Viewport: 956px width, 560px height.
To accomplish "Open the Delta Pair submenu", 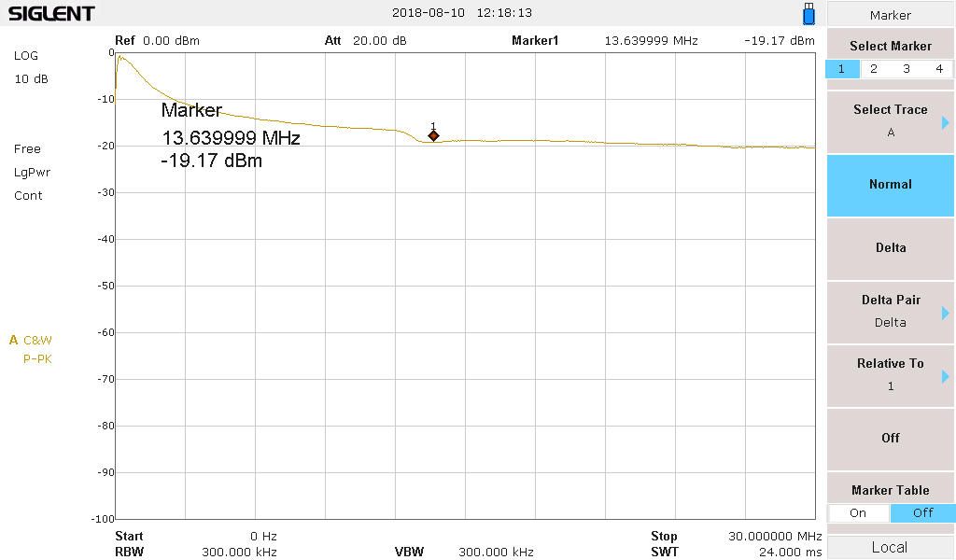I will pyautogui.click(x=890, y=312).
